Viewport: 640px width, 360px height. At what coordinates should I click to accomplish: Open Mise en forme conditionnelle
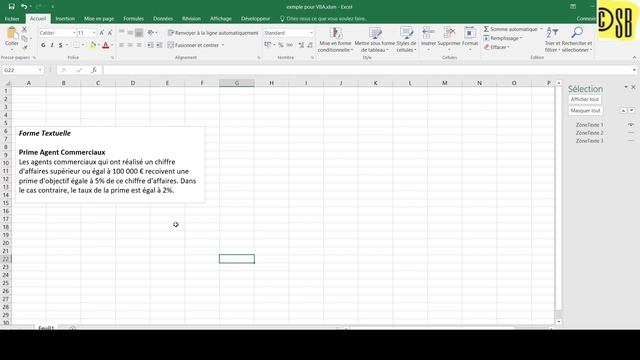coord(335,40)
